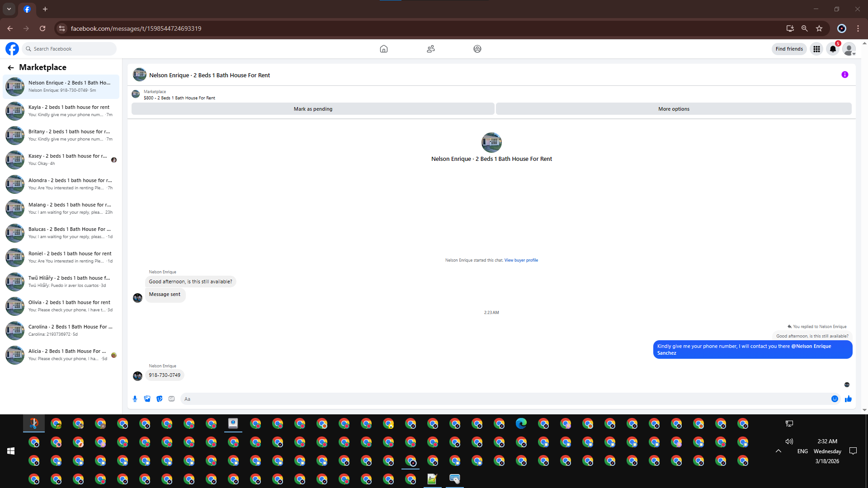The height and width of the screenshot is (488, 868).
Task: Open Kasey's conversation in the list
Action: [x=61, y=160]
